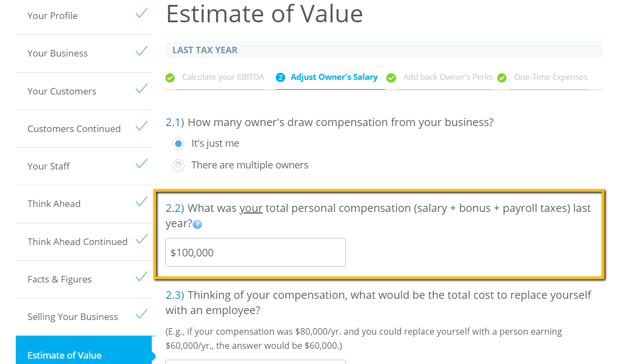Open Your Customers section in sidebar
The image size is (624, 364).
(x=84, y=91)
